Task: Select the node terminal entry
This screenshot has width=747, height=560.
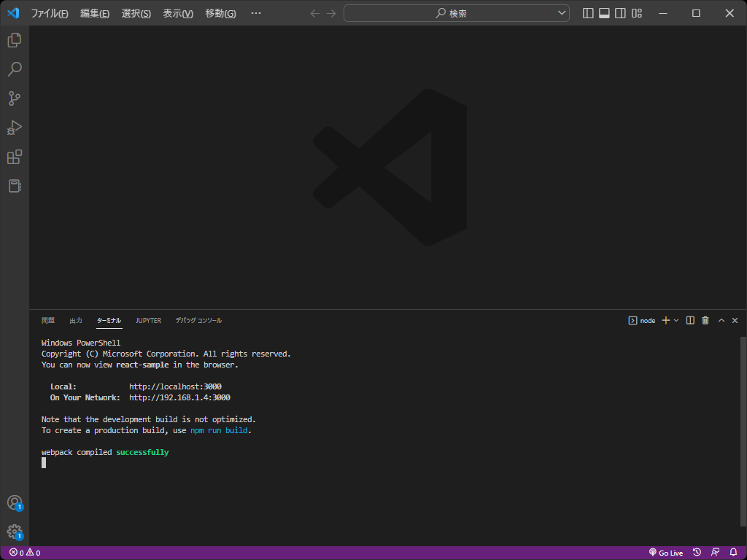Action: pos(642,321)
